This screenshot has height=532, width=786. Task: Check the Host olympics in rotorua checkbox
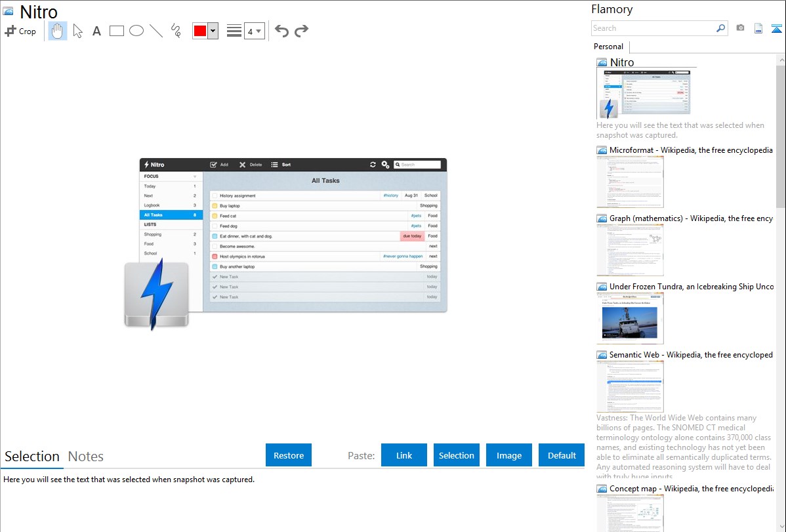pyautogui.click(x=215, y=256)
